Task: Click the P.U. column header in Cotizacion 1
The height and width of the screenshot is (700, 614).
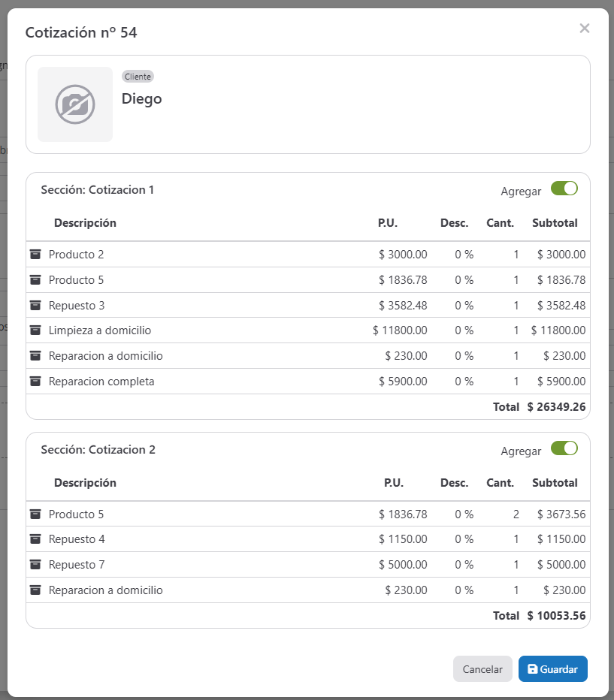Action: pos(387,223)
